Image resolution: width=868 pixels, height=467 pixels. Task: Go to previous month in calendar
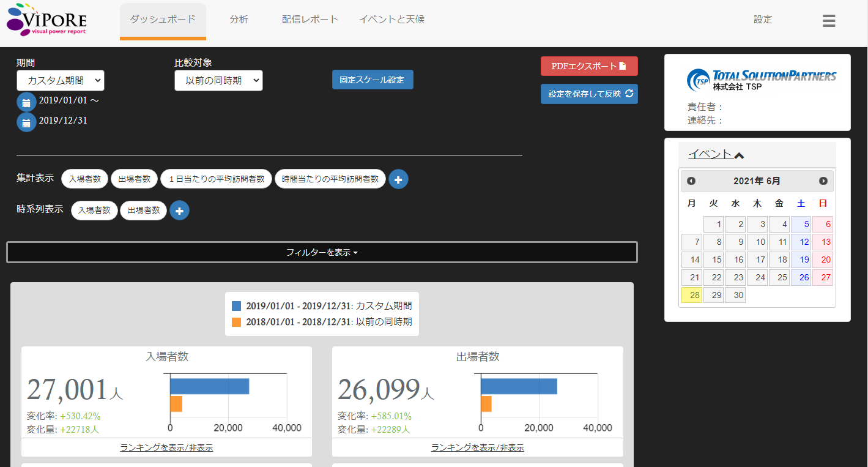691,181
